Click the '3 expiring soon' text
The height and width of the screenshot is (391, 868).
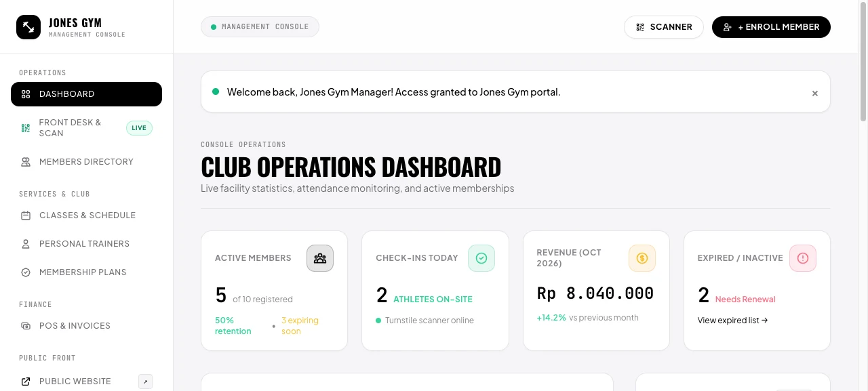coord(300,326)
